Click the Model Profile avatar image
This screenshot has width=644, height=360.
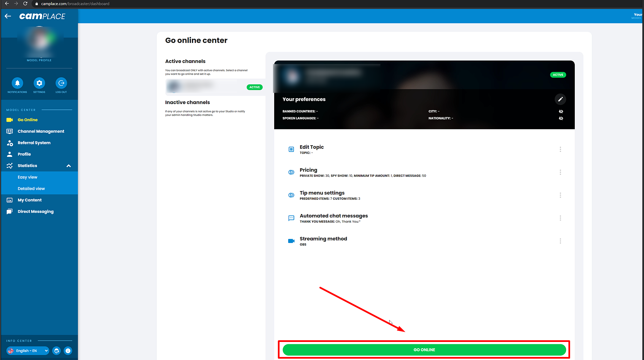(x=39, y=40)
